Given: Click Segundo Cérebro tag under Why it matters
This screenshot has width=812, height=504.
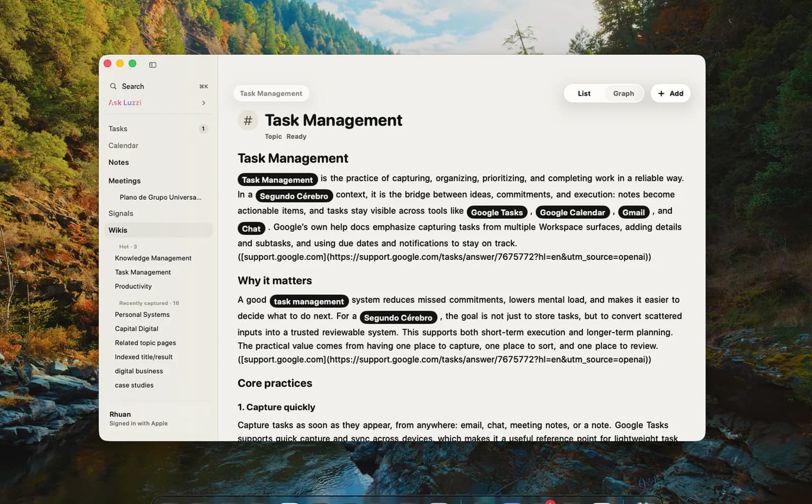Looking at the screenshot, I should tap(398, 317).
